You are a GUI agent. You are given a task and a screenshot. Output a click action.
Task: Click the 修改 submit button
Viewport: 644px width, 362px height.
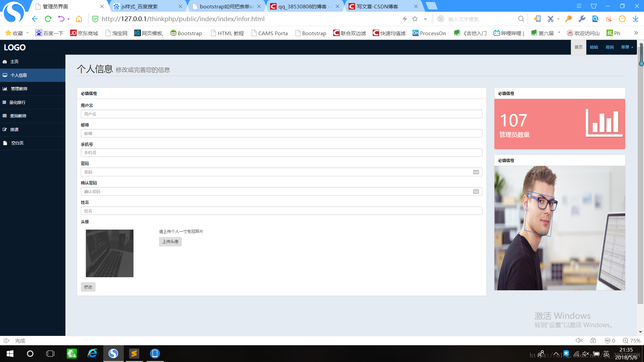click(x=88, y=287)
